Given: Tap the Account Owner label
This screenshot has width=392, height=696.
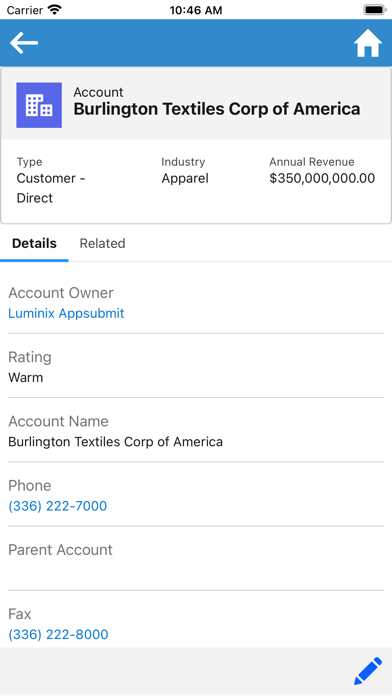Looking at the screenshot, I should coord(61,293).
